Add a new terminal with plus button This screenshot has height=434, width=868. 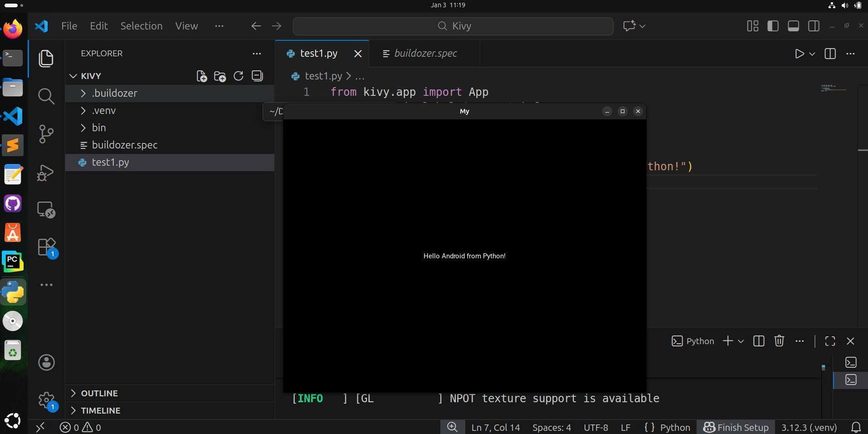click(727, 341)
